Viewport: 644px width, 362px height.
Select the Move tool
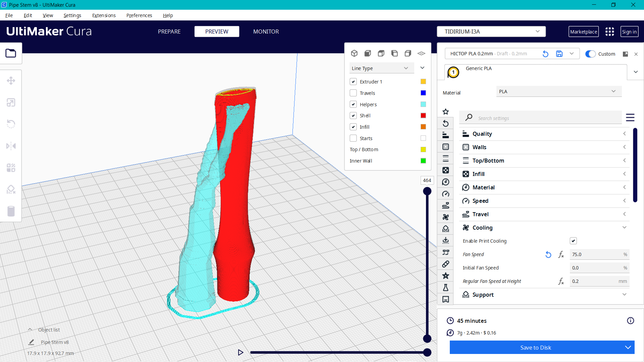coord(11,80)
